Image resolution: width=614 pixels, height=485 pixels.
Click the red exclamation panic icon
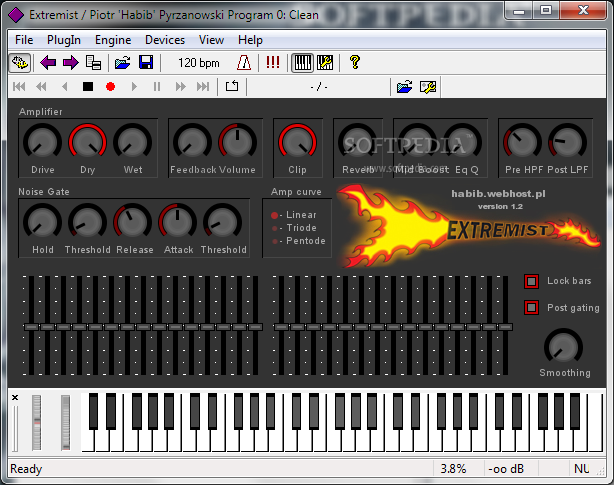[273, 63]
